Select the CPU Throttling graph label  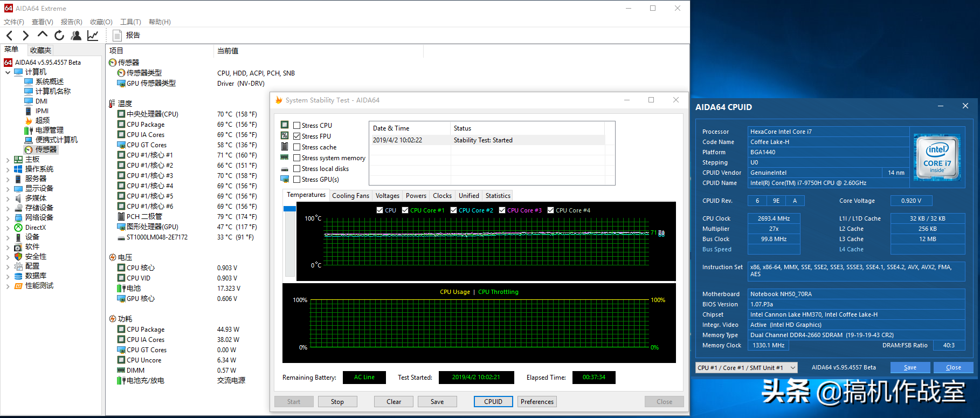498,292
